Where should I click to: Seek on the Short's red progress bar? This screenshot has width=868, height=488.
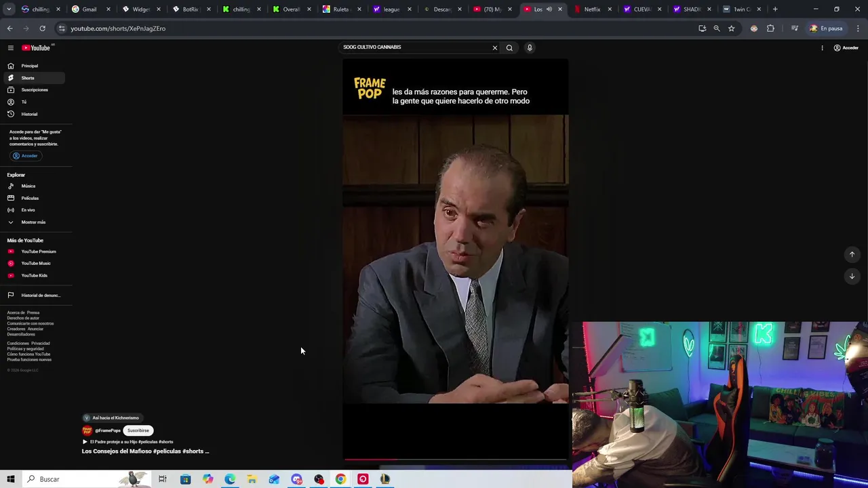455,460
